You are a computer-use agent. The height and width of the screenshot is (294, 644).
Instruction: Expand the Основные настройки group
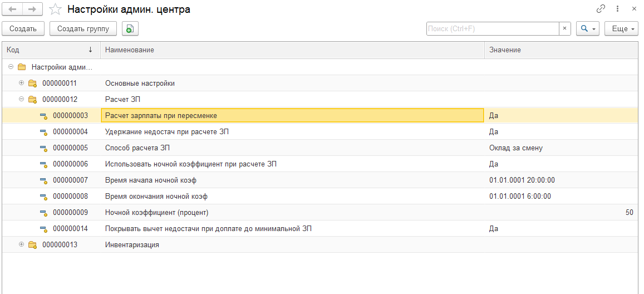click(22, 84)
